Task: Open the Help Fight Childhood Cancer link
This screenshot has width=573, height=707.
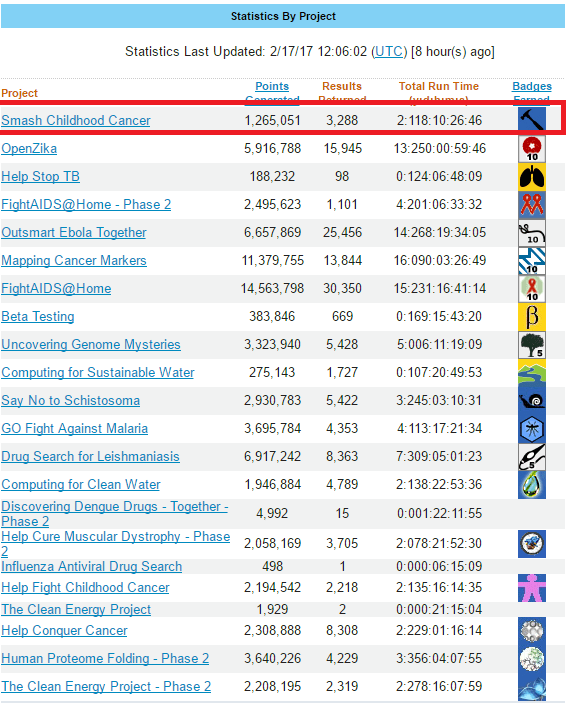Action: pyautogui.click(x=86, y=587)
